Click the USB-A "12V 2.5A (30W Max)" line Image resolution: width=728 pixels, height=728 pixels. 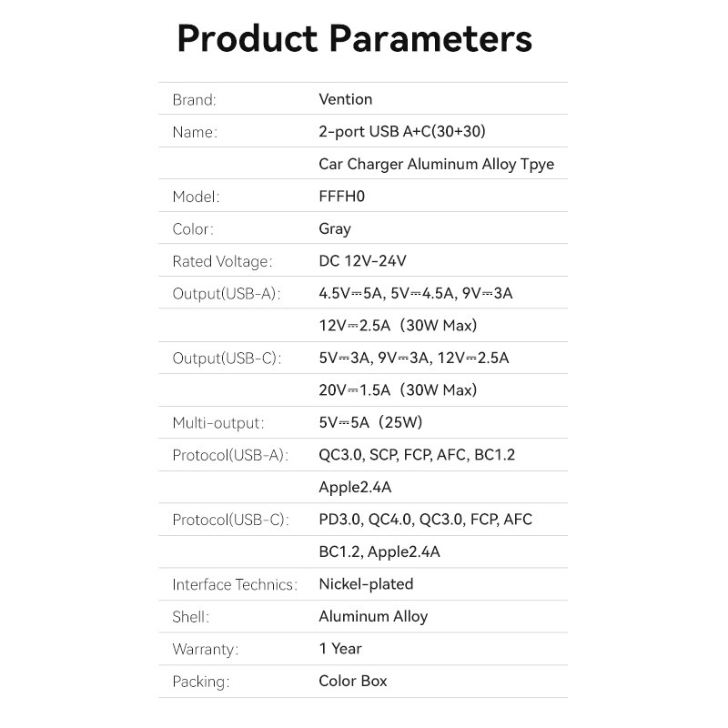coord(398,326)
